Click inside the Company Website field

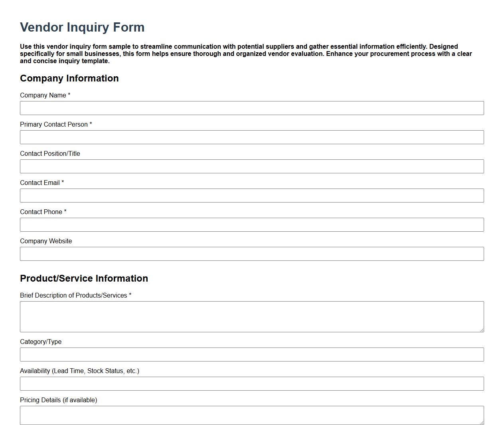(251, 254)
